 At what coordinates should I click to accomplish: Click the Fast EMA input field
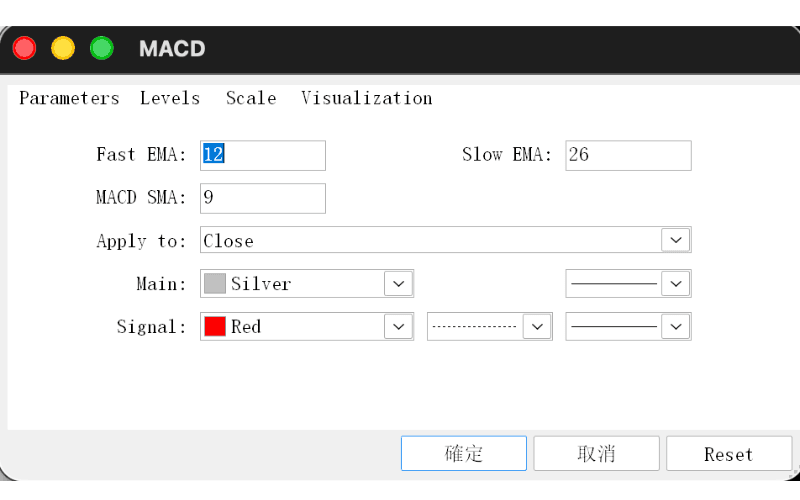[x=263, y=155]
